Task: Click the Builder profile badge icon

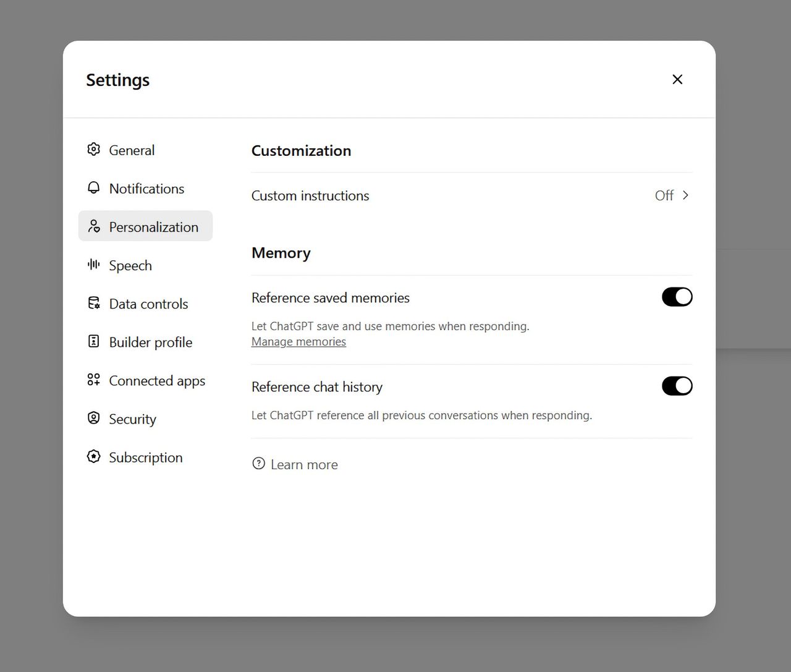Action: pos(93,341)
